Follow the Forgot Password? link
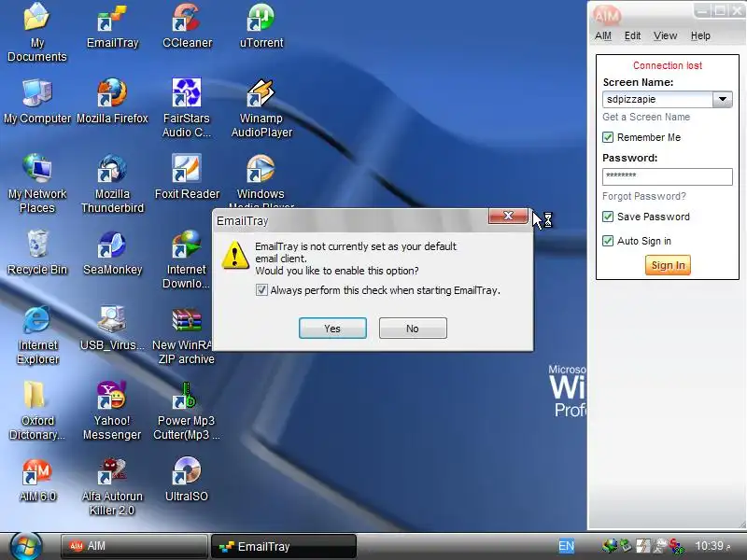 pyautogui.click(x=644, y=196)
